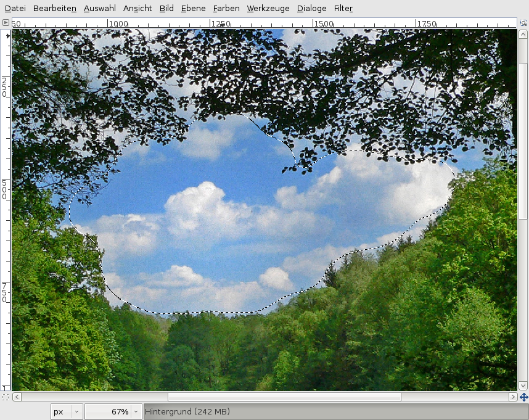Click the vertical ruler at 500

(x=4, y=189)
